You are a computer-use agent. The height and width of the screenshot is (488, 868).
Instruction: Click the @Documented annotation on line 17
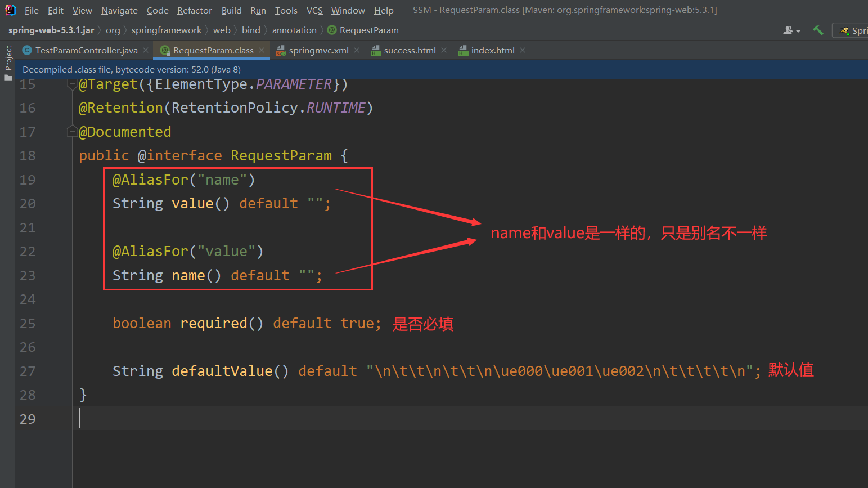tap(125, 132)
